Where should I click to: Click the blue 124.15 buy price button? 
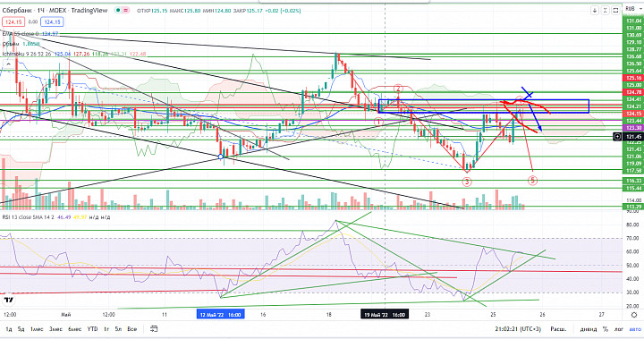pyautogui.click(x=52, y=21)
